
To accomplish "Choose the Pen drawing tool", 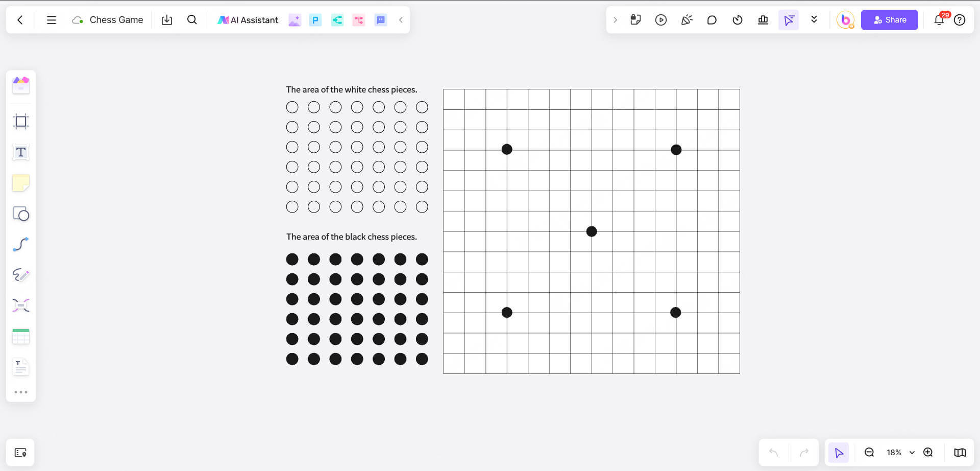I will click(21, 275).
